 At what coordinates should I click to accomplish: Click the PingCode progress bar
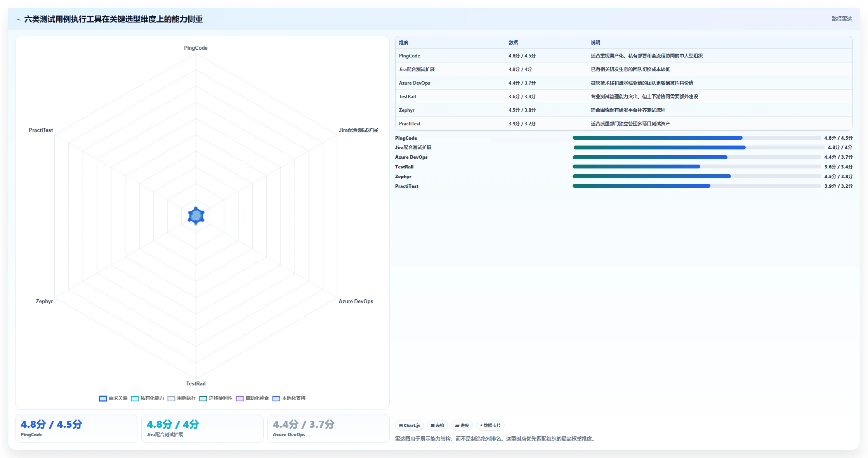click(x=697, y=138)
